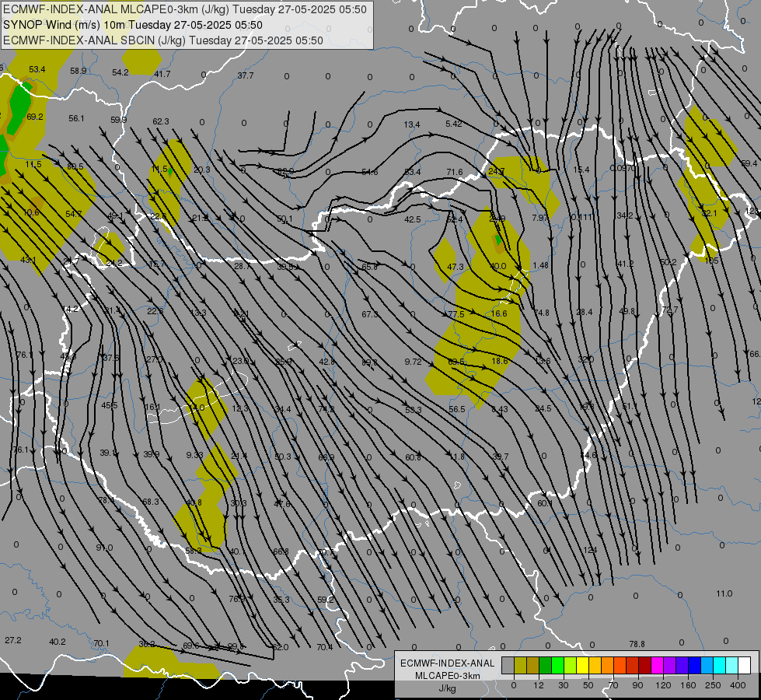Select the pure blue legend swatch

695,665
